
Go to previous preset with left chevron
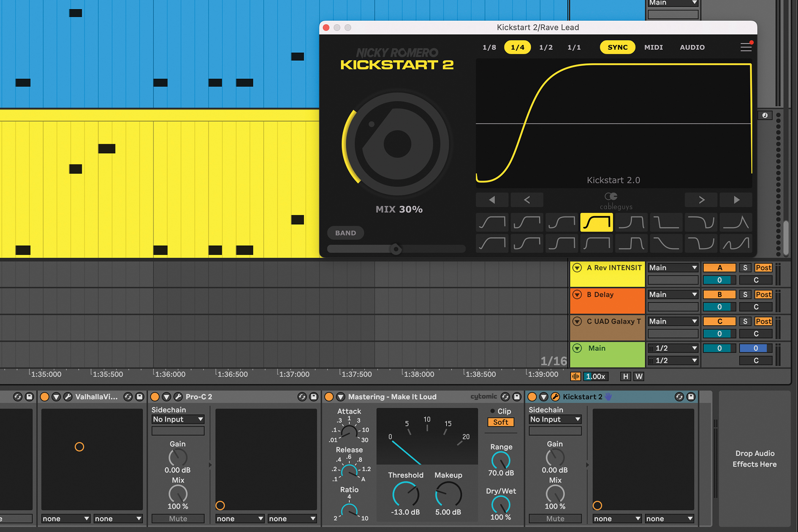coord(527,200)
